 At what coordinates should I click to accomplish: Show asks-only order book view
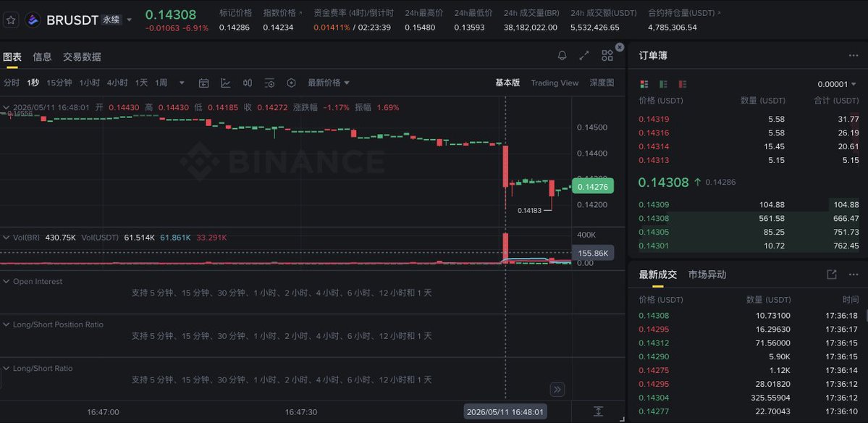683,84
